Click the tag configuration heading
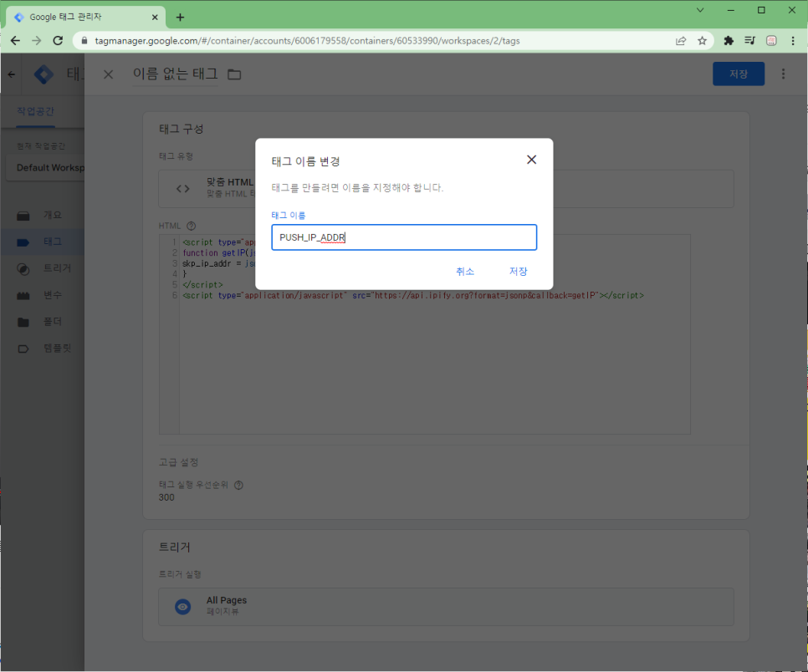The width and height of the screenshot is (808, 672). coord(181,129)
